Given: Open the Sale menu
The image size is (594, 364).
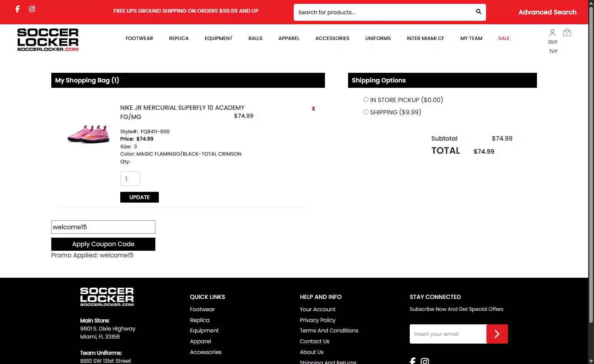Looking at the screenshot, I should (504, 38).
